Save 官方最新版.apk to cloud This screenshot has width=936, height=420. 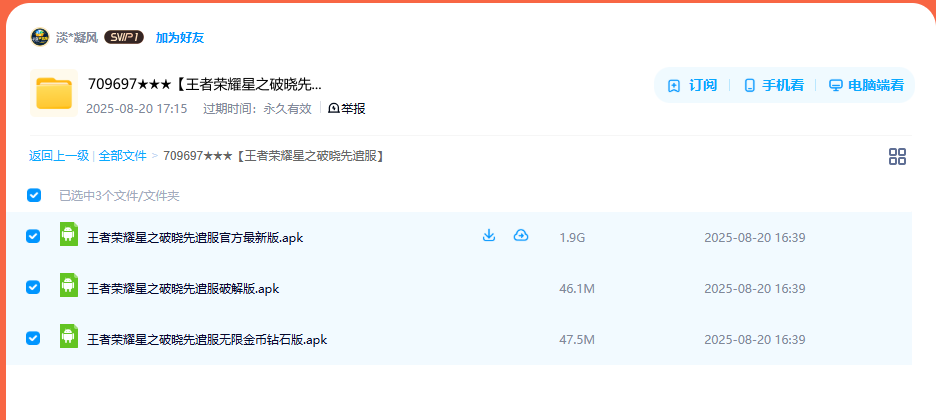coord(521,235)
